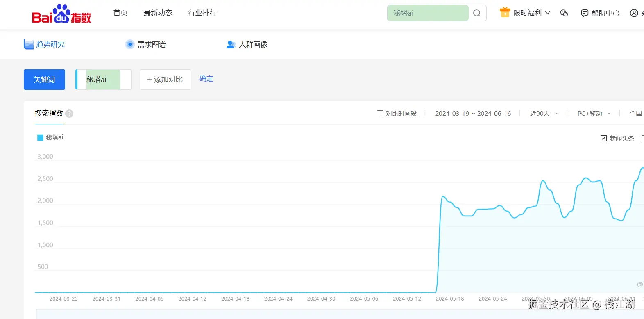The width and height of the screenshot is (644, 319).
Task: Click the 人群画像 people icon
Action: coord(231,44)
